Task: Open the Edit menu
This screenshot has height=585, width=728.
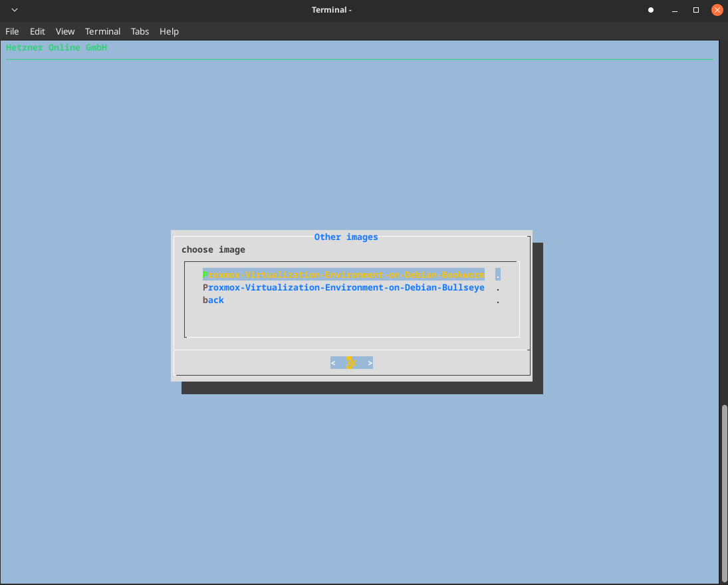Action: [37, 31]
